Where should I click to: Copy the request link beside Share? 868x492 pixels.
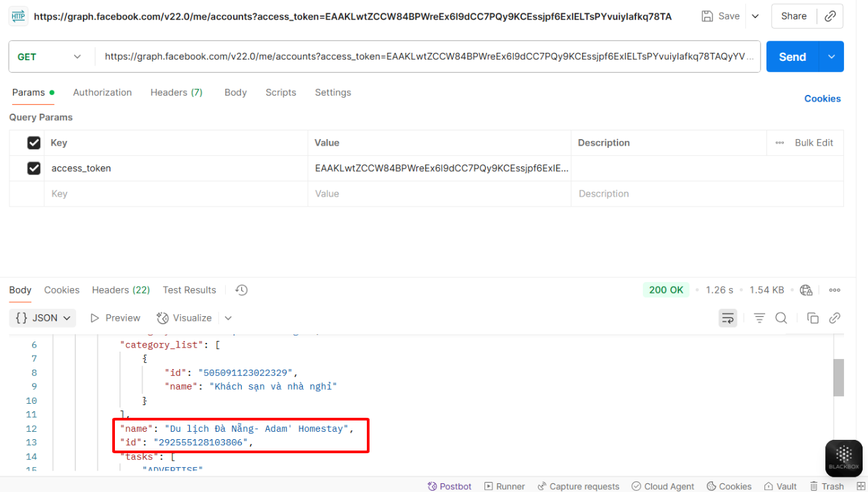tap(830, 16)
